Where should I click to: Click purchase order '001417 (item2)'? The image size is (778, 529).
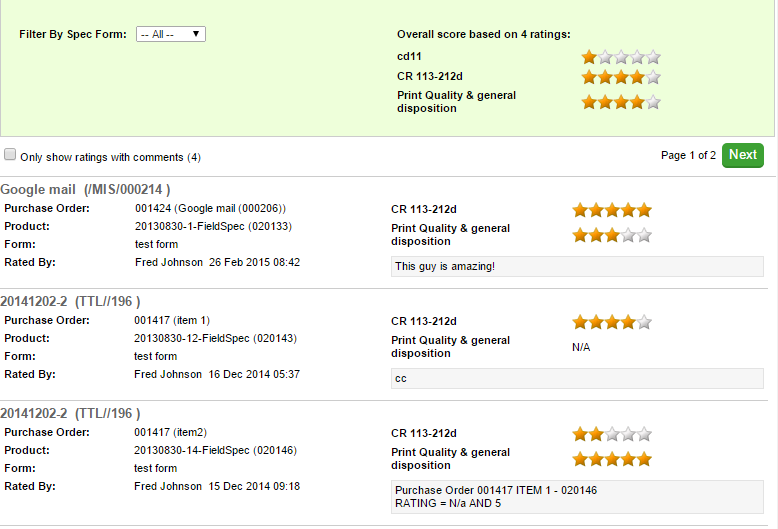click(170, 433)
